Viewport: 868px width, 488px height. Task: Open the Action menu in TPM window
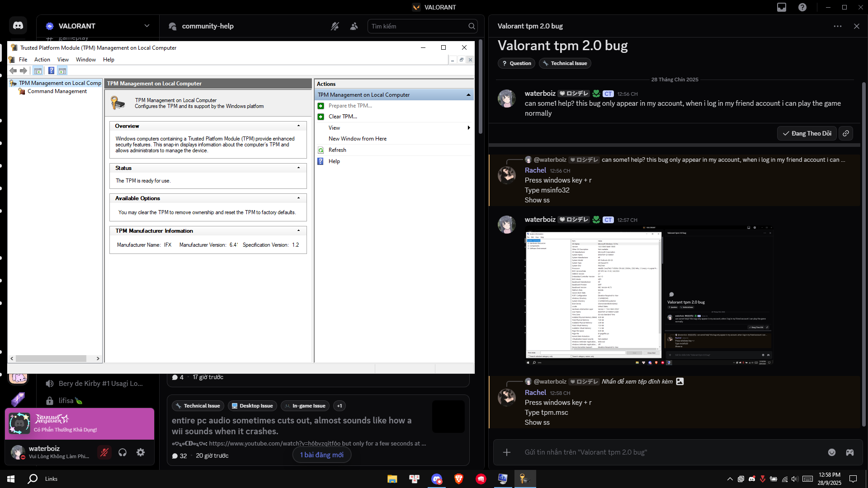tap(42, 60)
